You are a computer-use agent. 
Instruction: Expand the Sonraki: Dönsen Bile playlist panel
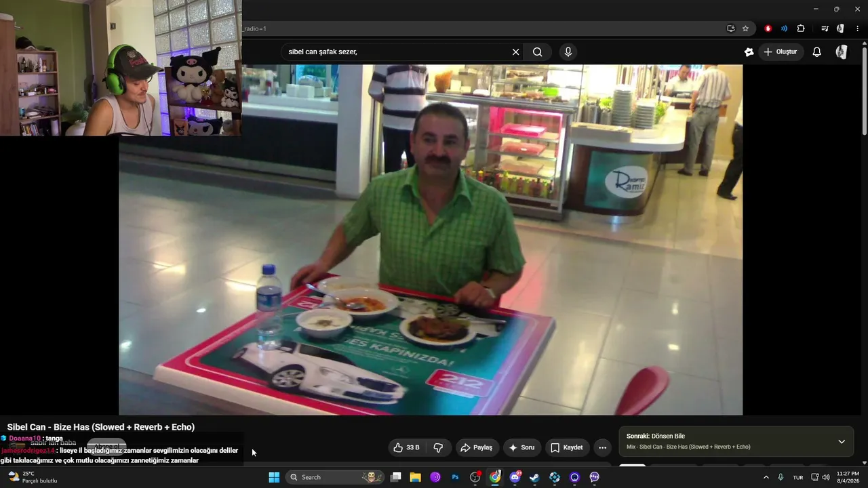click(842, 441)
